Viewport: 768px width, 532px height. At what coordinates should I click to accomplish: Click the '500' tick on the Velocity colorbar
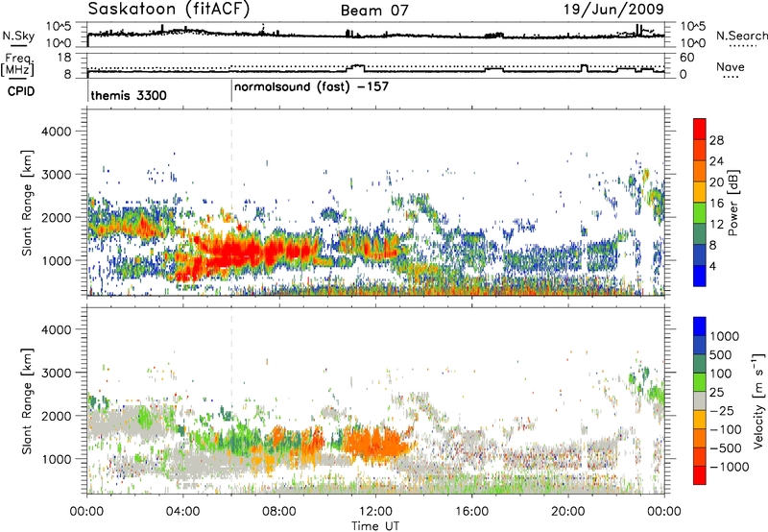[721, 354]
